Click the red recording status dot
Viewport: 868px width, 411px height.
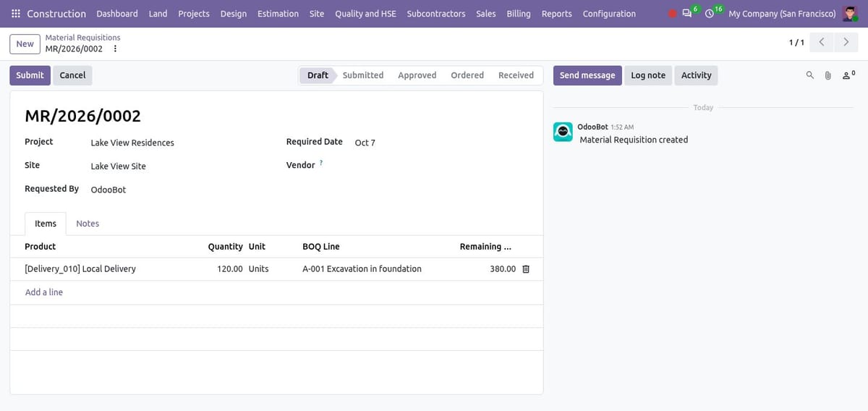tap(673, 14)
